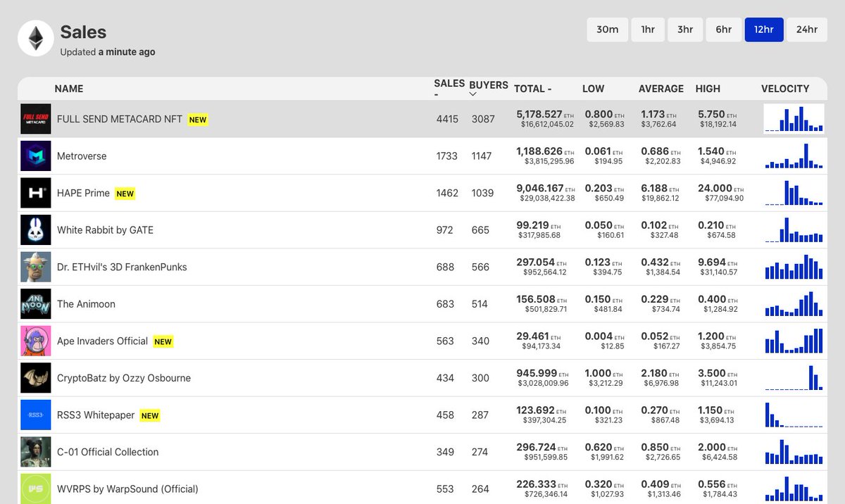The height and width of the screenshot is (504, 845).
Task: Sort by the HIGH column header
Action: pos(708,89)
